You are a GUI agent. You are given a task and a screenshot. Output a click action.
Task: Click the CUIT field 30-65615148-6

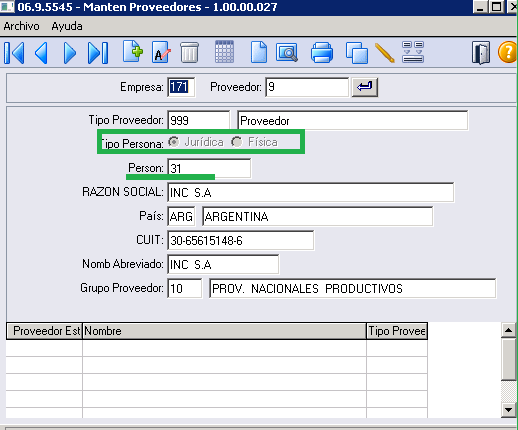pos(240,240)
